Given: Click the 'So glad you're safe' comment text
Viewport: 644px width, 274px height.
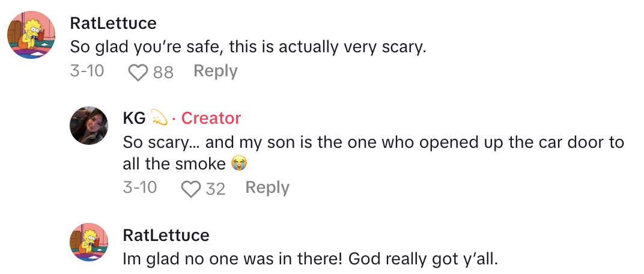Looking at the screenshot, I should tap(248, 47).
